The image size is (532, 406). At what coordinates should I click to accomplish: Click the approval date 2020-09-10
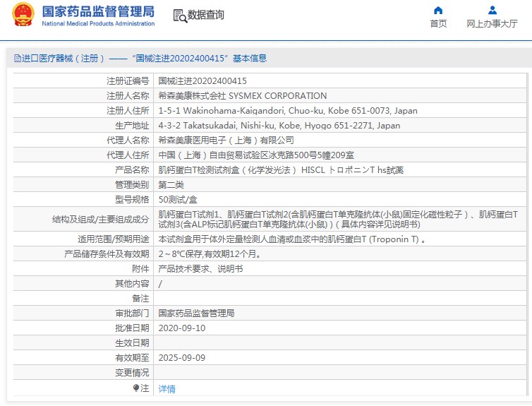coord(182,328)
